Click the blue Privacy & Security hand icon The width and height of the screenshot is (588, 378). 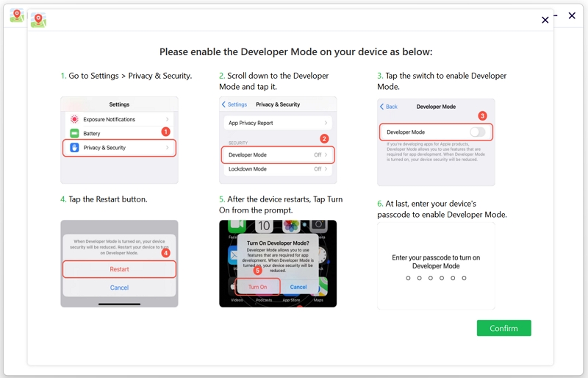74,148
